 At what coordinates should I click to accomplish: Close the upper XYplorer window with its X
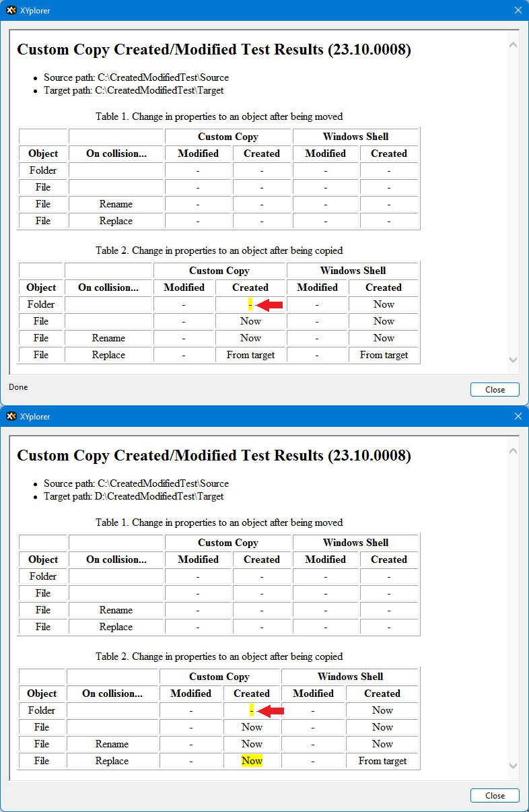pos(518,11)
